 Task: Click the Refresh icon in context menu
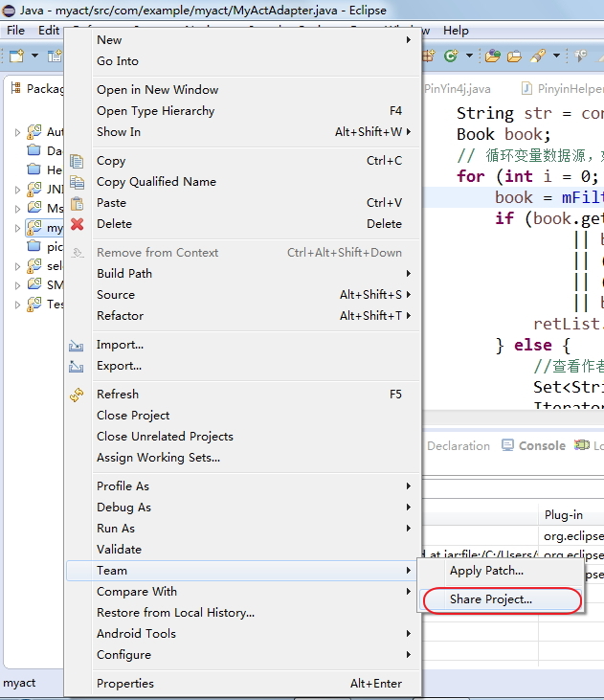[x=77, y=395]
